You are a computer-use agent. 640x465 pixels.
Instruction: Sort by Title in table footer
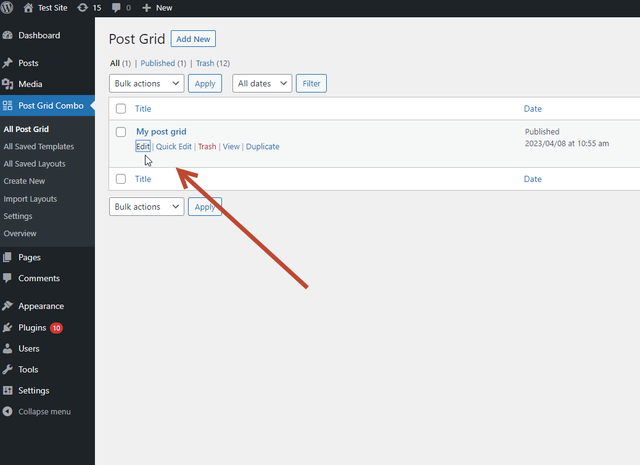tap(143, 179)
